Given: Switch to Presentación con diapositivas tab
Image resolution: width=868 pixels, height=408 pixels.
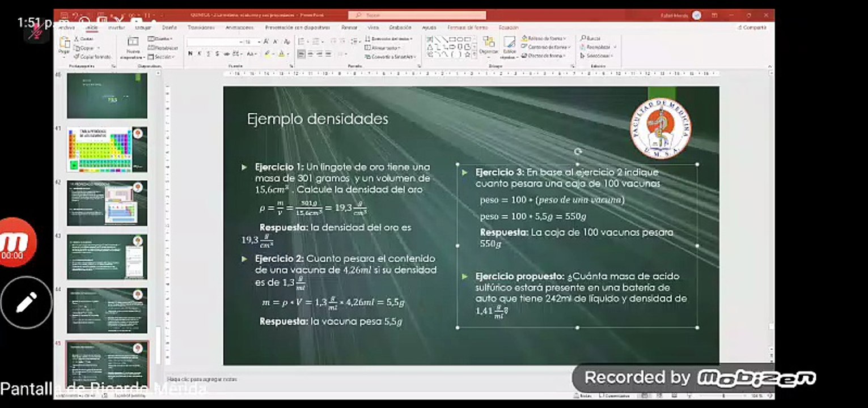Looking at the screenshot, I should point(297,27).
